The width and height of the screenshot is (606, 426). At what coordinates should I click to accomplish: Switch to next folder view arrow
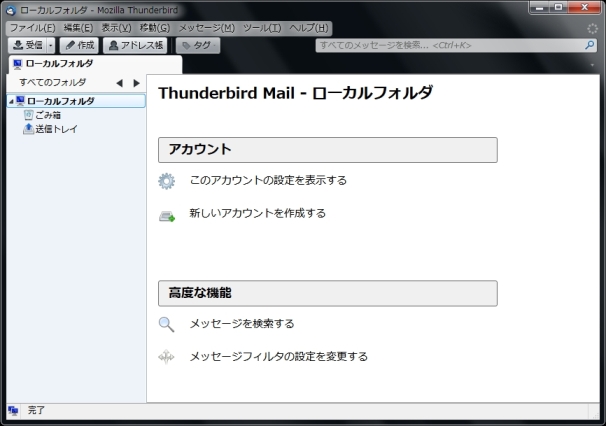[136, 83]
